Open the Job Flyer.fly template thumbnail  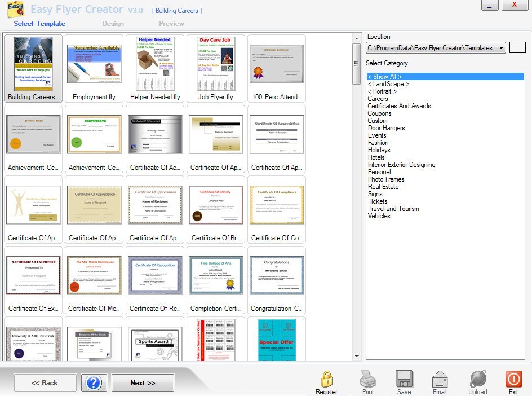pyautogui.click(x=215, y=63)
